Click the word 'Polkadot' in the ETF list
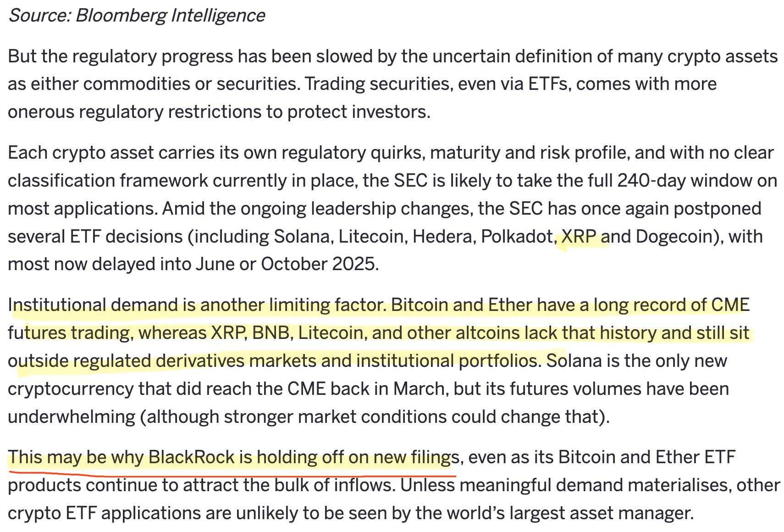Screen dimensions: 784x532 (518, 237)
